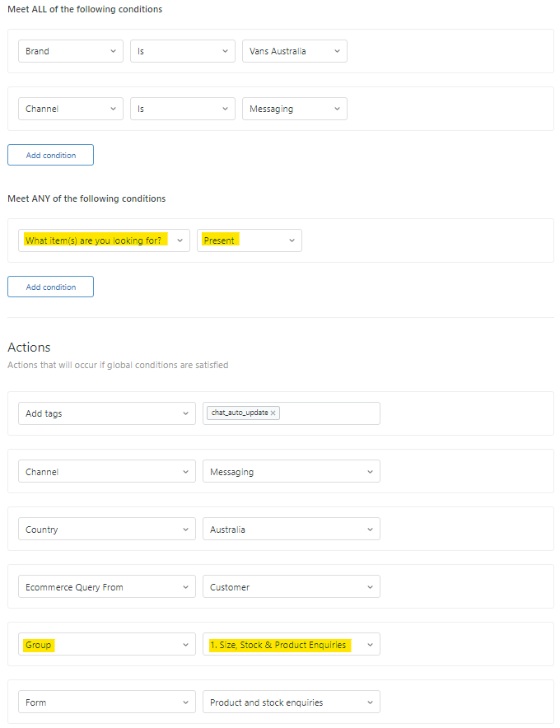
Task: Click inside the tags input field
Action: coord(329,413)
